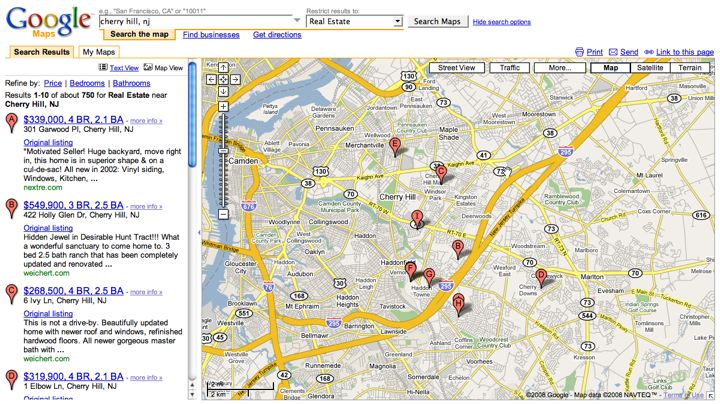Switch to Satellite view
This screenshot has height=404, width=720.
tap(649, 68)
